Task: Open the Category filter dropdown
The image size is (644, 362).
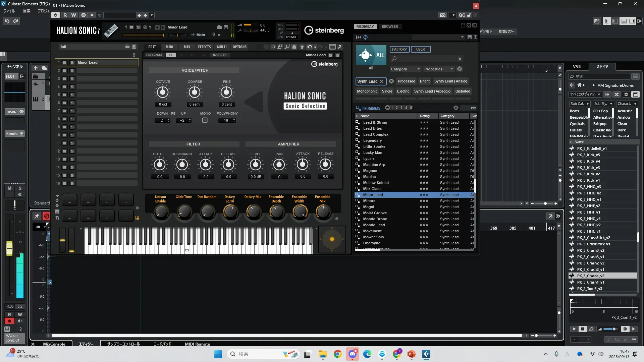Action: tap(405, 69)
